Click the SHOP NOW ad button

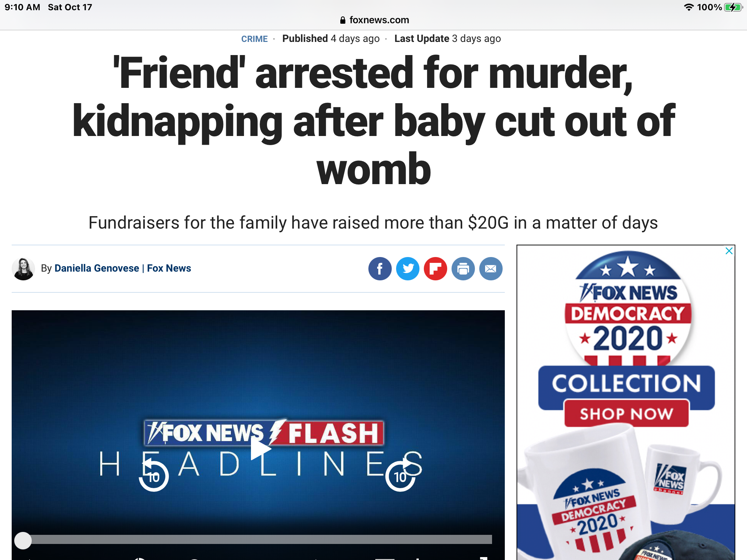tap(626, 413)
